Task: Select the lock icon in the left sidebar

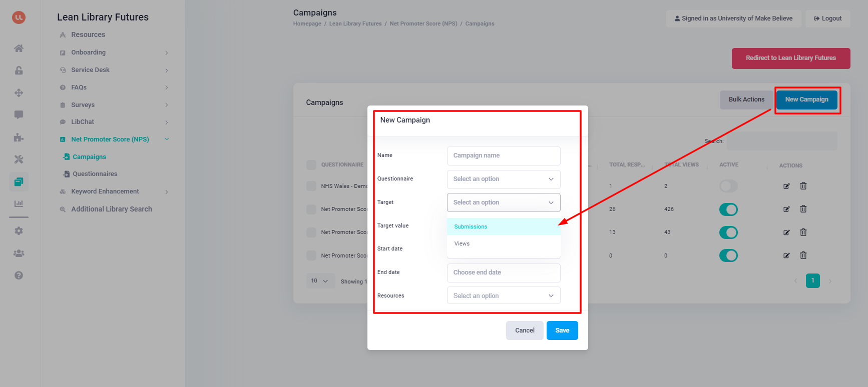Action: tap(19, 70)
